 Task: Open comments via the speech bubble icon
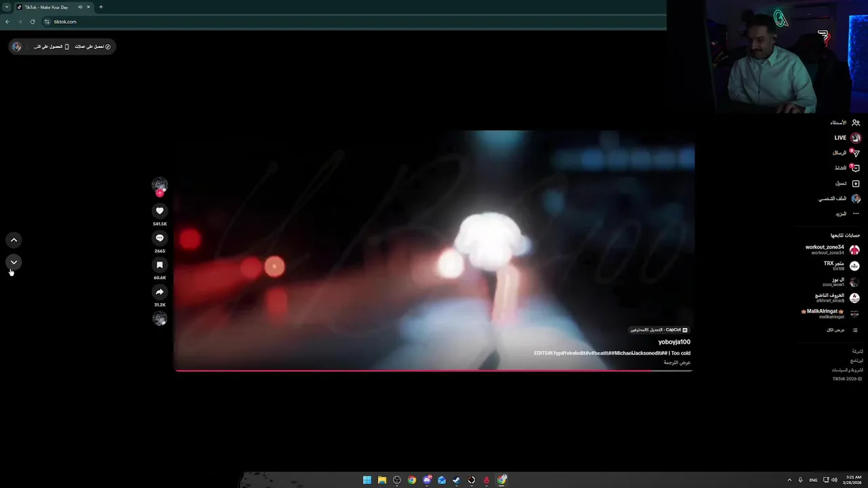pyautogui.click(x=159, y=238)
